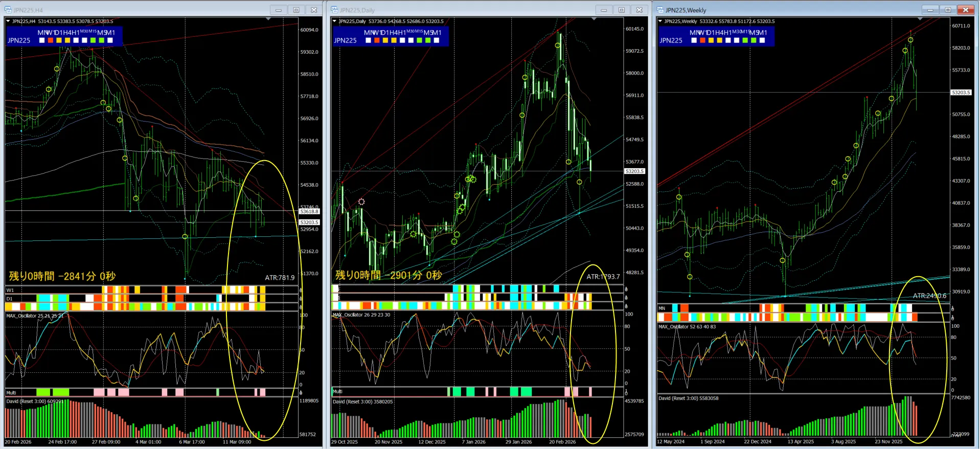Screen dimensions: 980x449
Task: Click the white H1 square in Weekly chart panel
Action: (728, 40)
